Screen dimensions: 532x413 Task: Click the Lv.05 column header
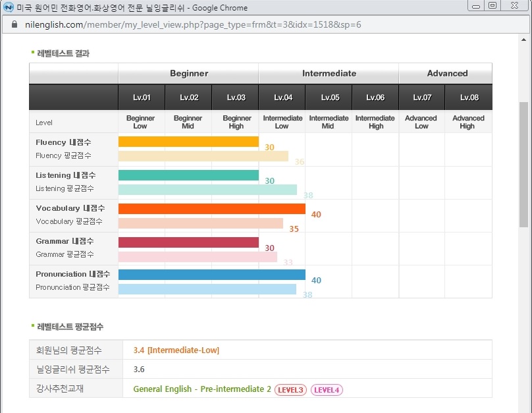(329, 97)
